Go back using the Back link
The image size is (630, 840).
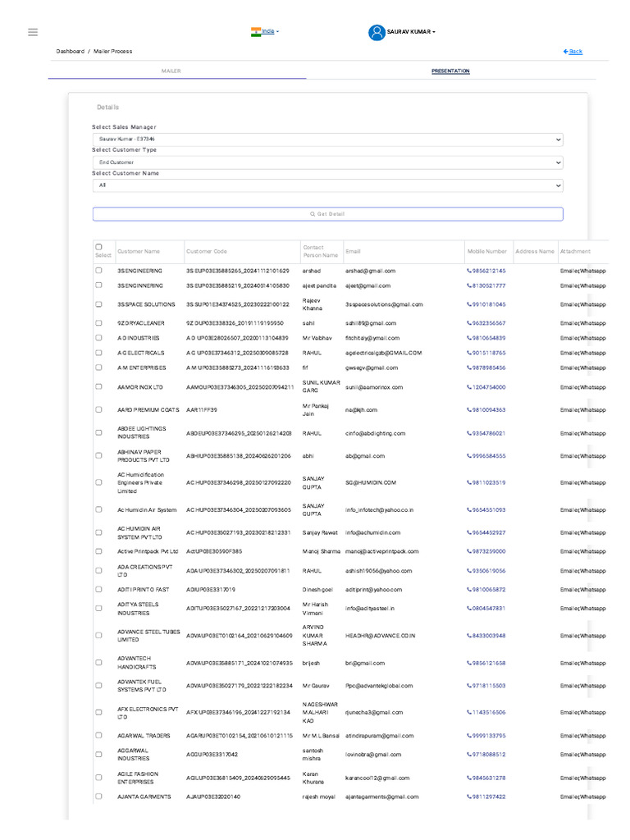click(x=573, y=52)
